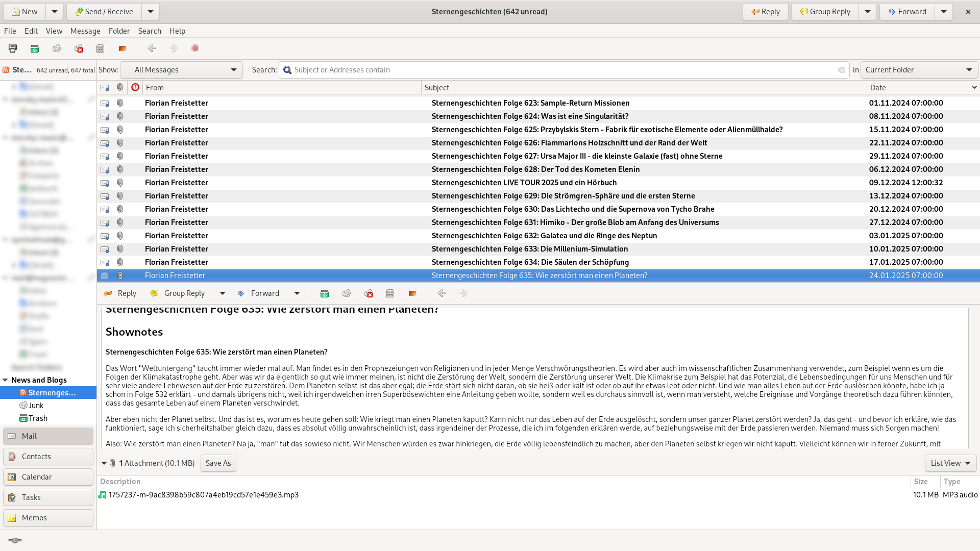Click the Save As attachment button
980x551 pixels.
click(x=218, y=463)
